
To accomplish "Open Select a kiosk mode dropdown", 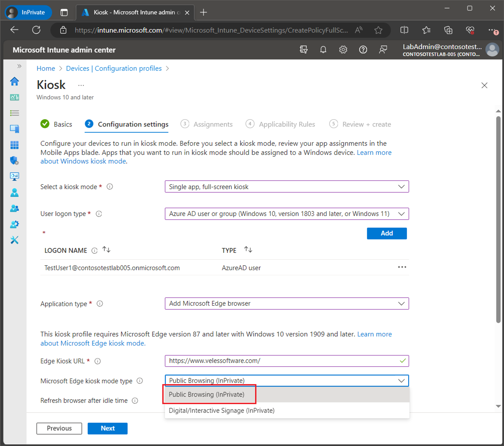I will pos(287,187).
